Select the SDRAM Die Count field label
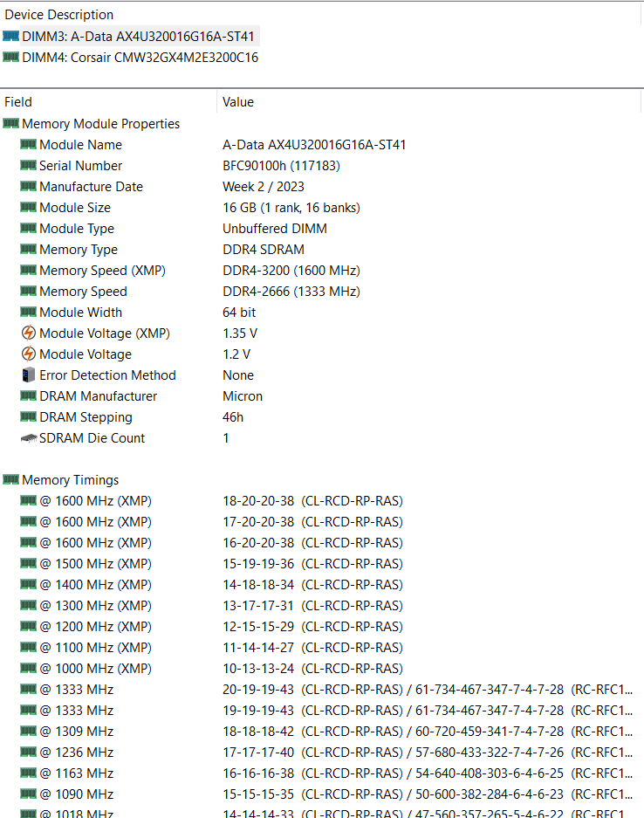The image size is (644, 818). (92, 437)
